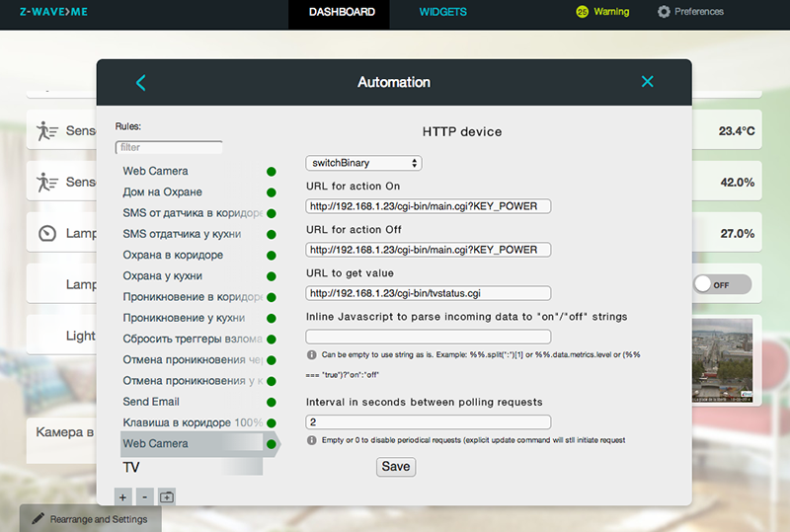This screenshot has width=790, height=532.
Task: Switch to the WIDGETS tab
Action: [442, 12]
